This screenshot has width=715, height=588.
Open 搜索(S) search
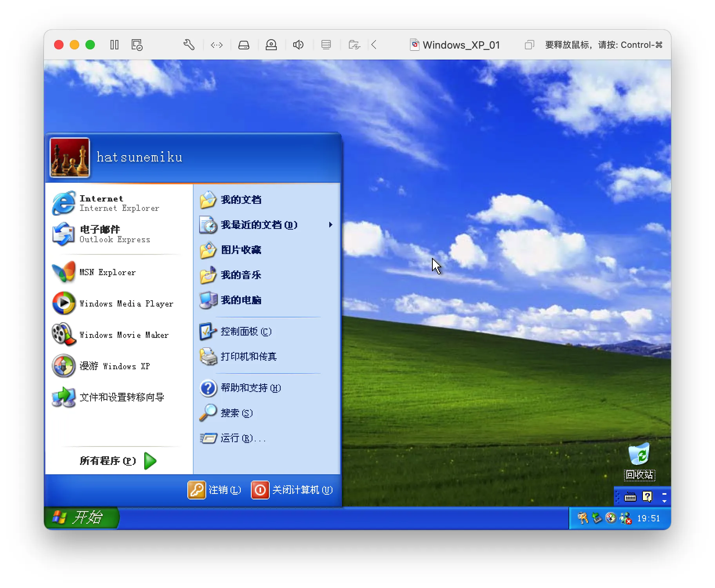coord(267,413)
